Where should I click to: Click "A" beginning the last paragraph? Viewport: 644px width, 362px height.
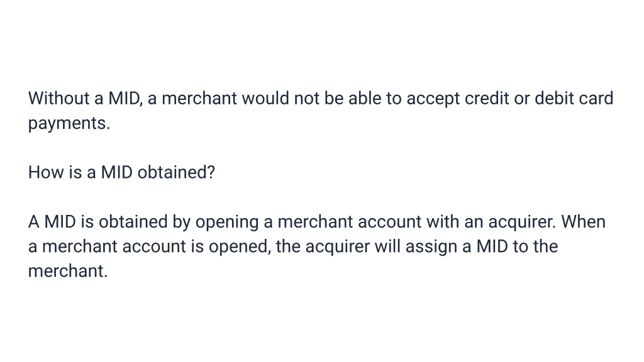pos(34,222)
